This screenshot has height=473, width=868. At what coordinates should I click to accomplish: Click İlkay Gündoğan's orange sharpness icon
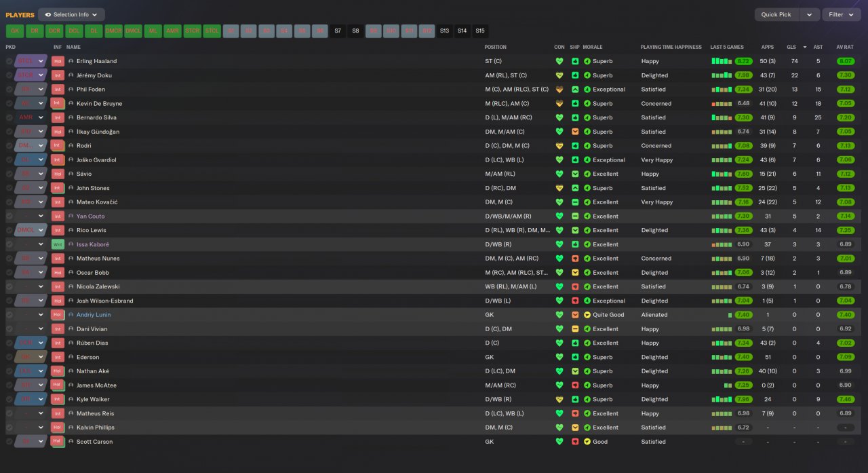point(575,132)
